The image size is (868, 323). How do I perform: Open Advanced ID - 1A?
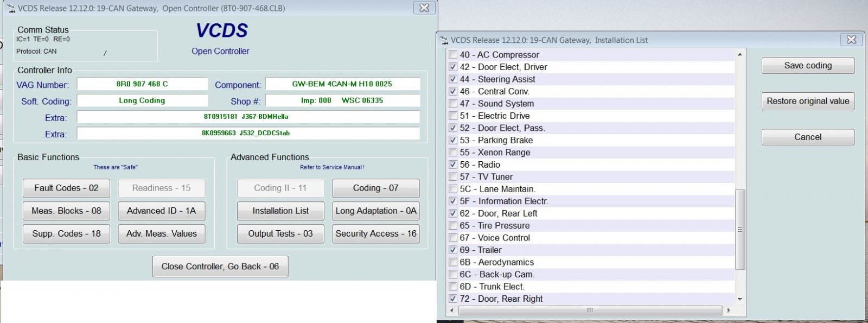click(x=162, y=211)
